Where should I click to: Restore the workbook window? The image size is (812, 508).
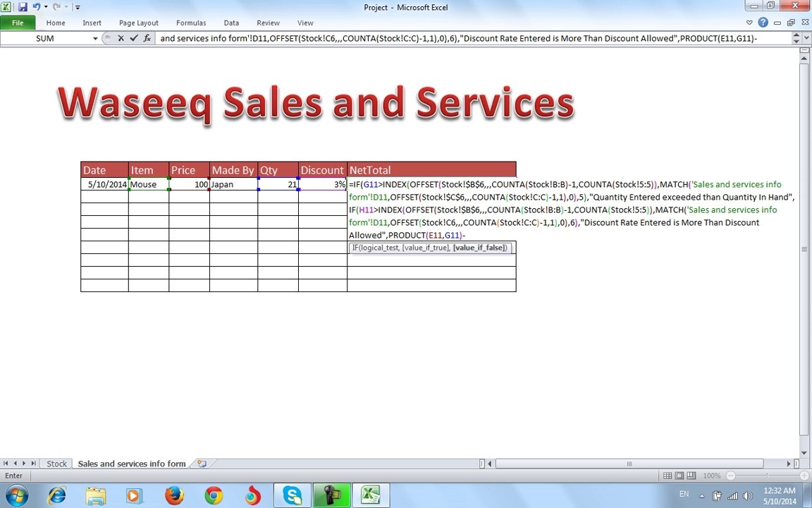click(x=791, y=23)
